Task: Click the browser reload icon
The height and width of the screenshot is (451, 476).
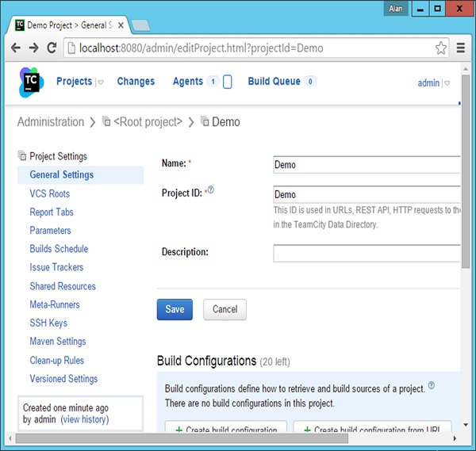Action: (x=51, y=48)
